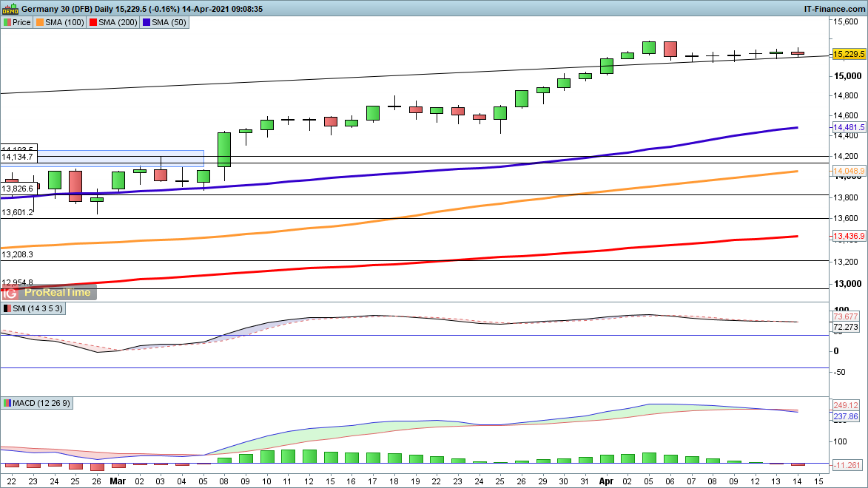The width and height of the screenshot is (868, 488).
Task: Click the red 13,436.9 axis value tag
Action: [x=849, y=236]
